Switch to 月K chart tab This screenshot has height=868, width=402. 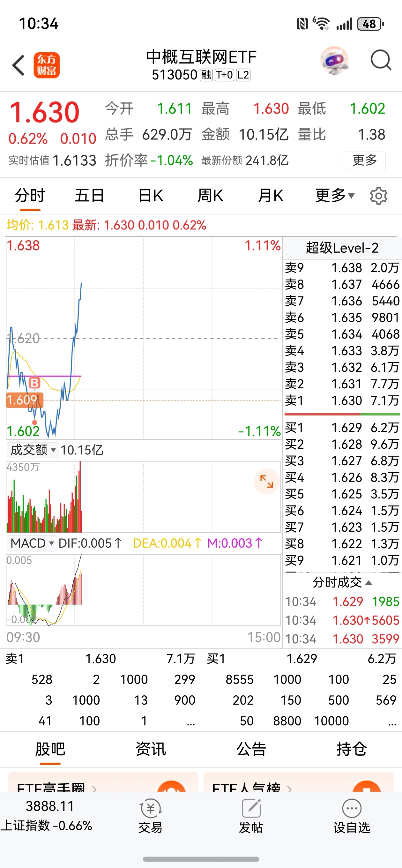tap(271, 196)
